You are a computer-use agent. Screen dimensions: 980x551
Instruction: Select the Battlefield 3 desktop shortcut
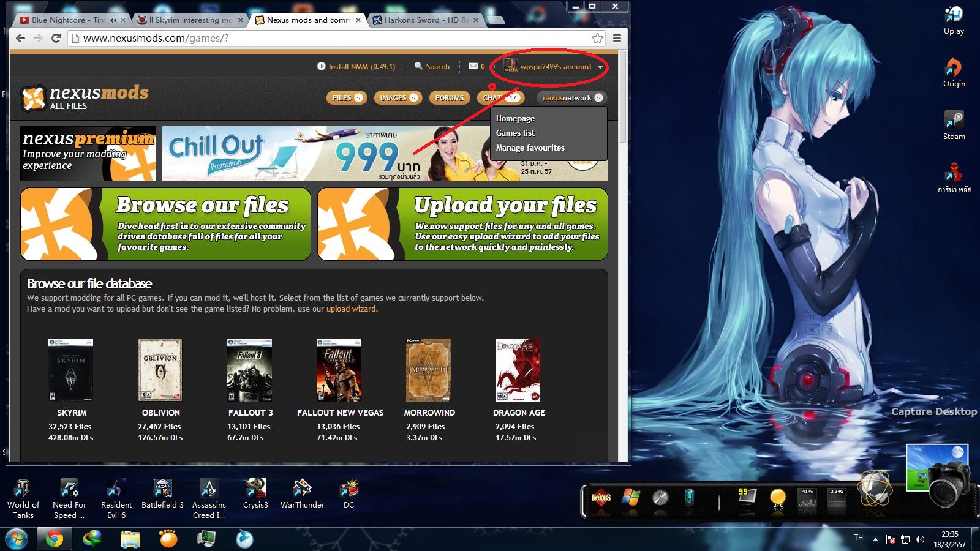click(162, 494)
